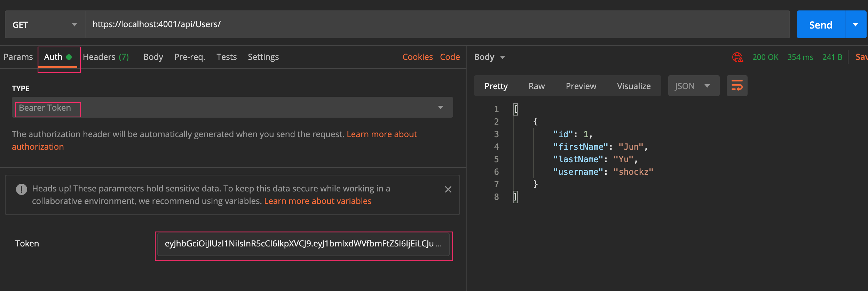Select the Raw response view
Viewport: 868px width, 291px height.
pyautogui.click(x=536, y=86)
